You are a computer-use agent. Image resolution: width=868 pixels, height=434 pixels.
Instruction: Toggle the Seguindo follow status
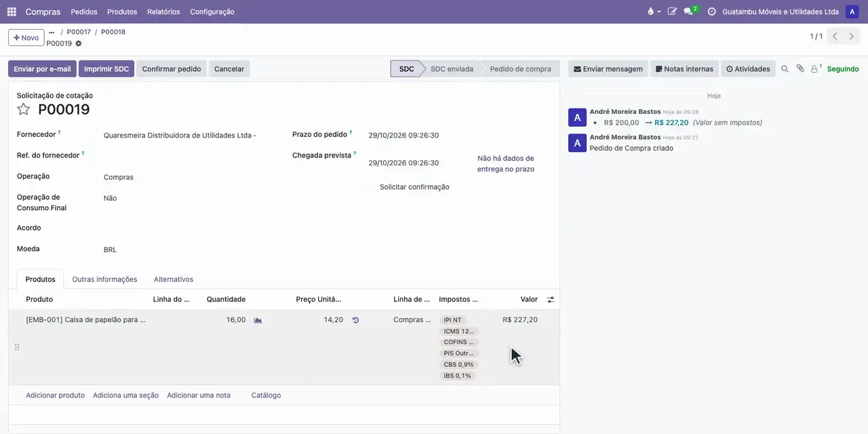pos(843,68)
